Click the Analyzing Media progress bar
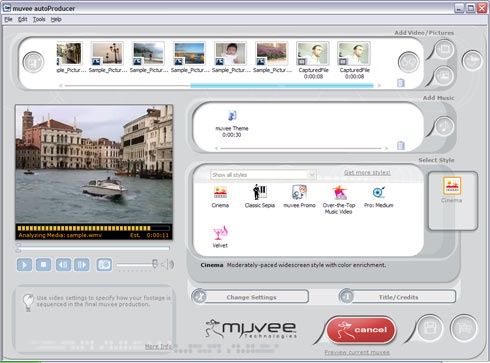This screenshot has height=363, width=490. tap(93, 228)
